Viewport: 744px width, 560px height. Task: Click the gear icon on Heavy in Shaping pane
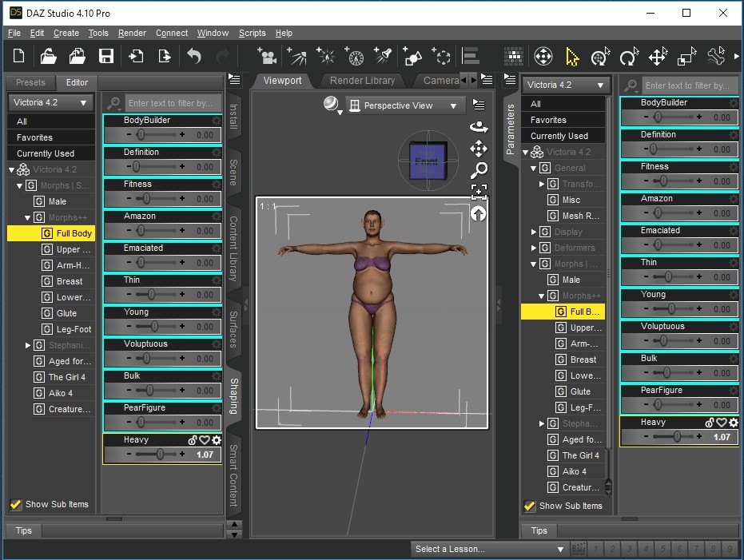point(217,440)
